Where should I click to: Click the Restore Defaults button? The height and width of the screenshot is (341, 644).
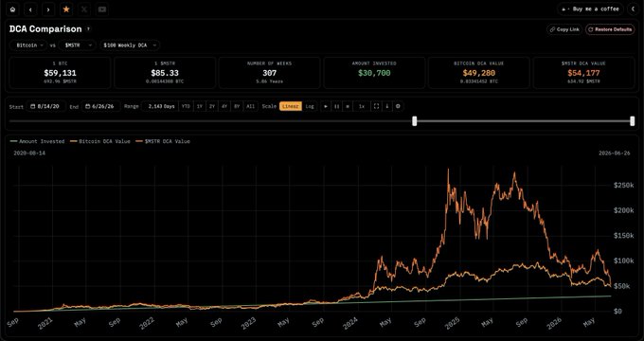pos(610,29)
